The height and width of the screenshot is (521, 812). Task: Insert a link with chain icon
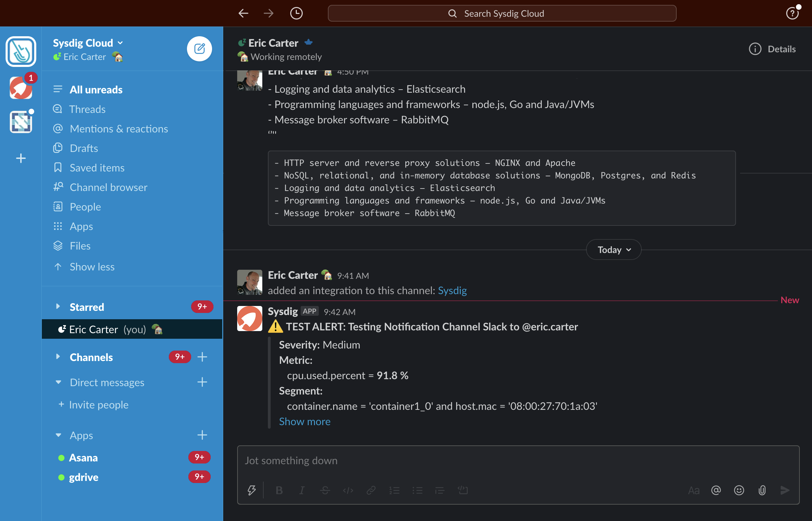tap(371, 490)
